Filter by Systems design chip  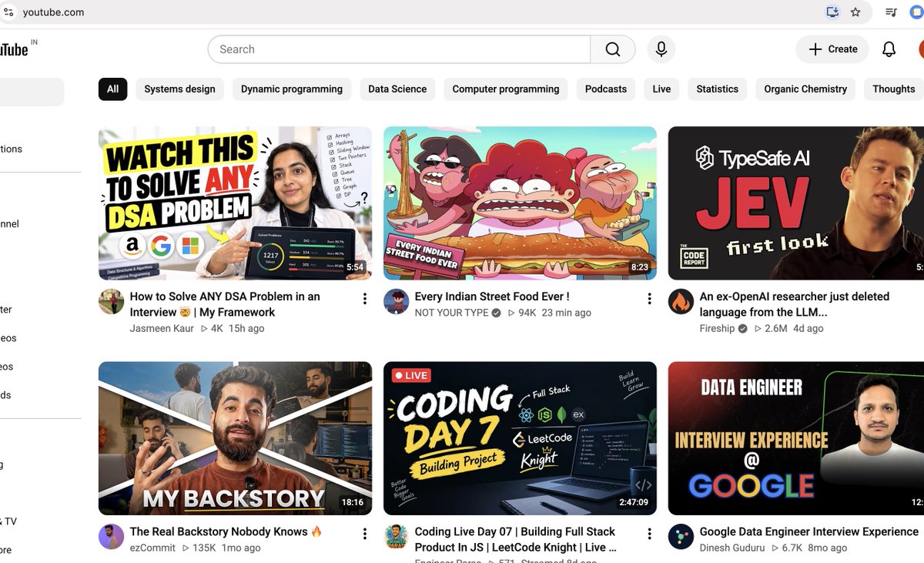click(x=179, y=89)
